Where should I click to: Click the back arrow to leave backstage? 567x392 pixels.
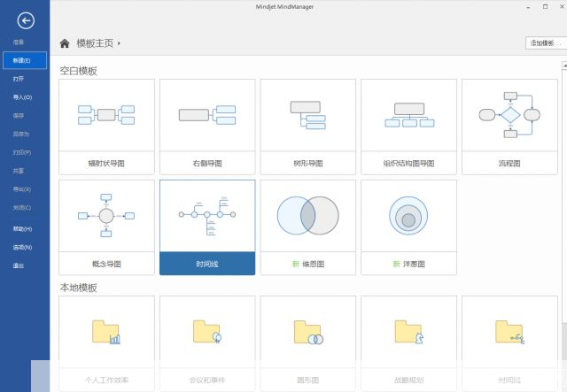pyautogui.click(x=26, y=20)
